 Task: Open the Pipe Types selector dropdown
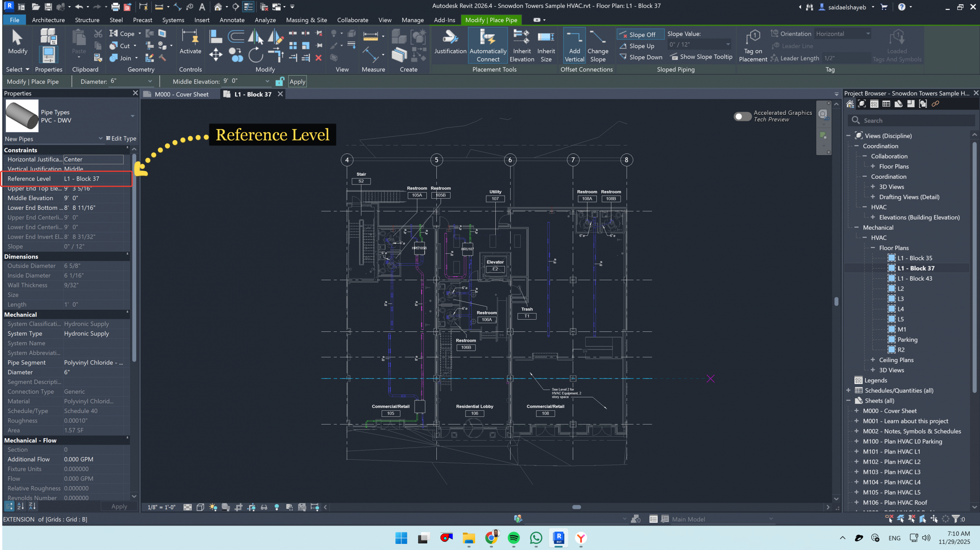click(x=132, y=116)
